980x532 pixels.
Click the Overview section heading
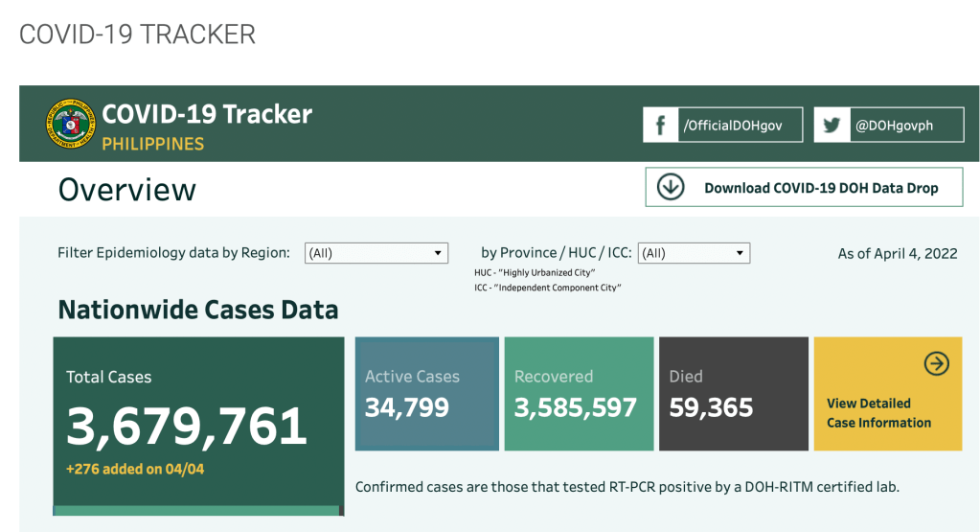[x=127, y=189]
